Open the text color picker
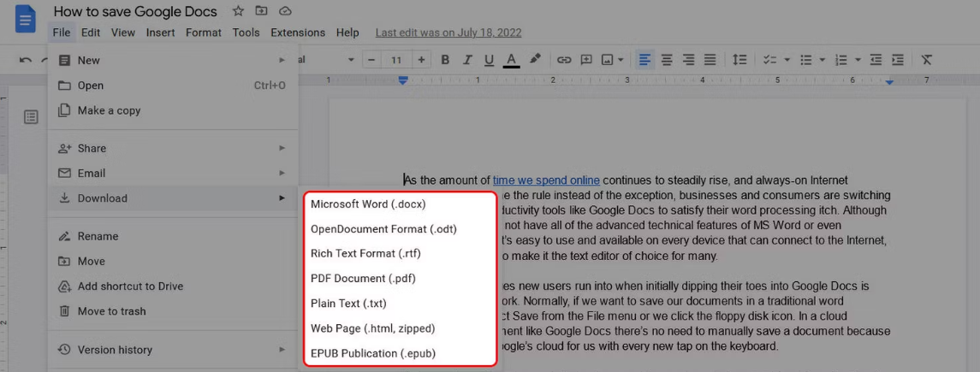The image size is (980, 372). point(512,60)
